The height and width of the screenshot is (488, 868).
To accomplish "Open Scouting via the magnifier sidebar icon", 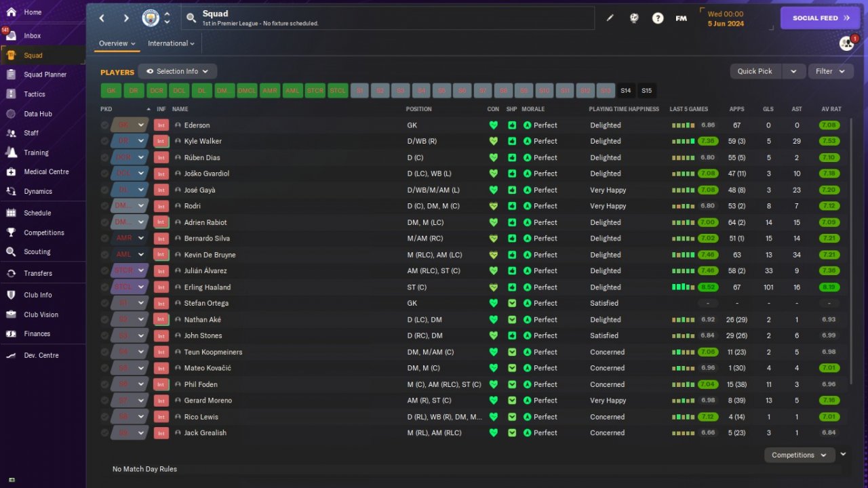I will [11, 251].
